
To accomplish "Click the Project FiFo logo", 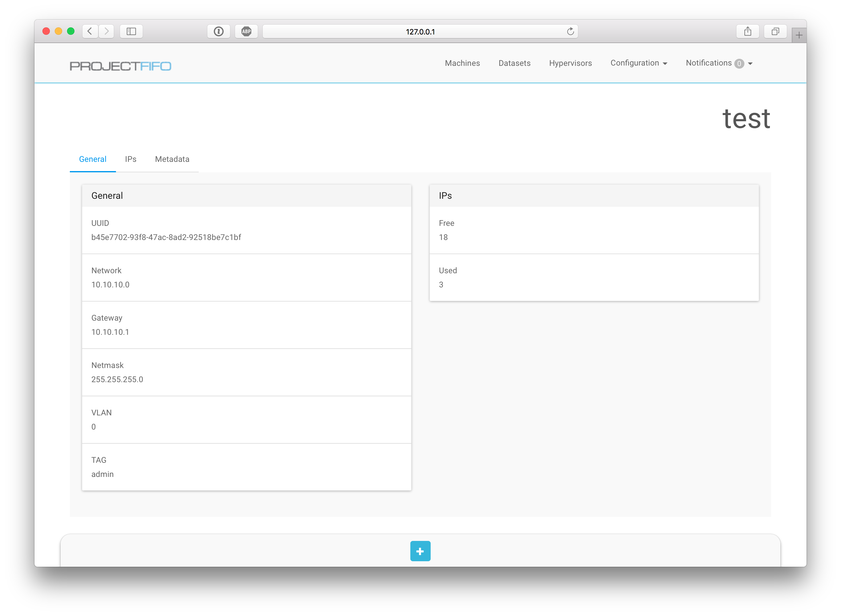I will pos(120,66).
